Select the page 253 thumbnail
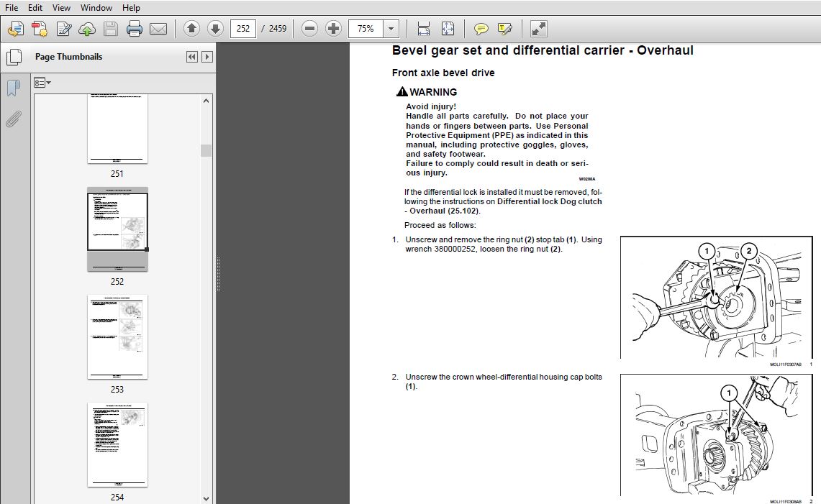This screenshot has width=821, height=504. pos(117,336)
